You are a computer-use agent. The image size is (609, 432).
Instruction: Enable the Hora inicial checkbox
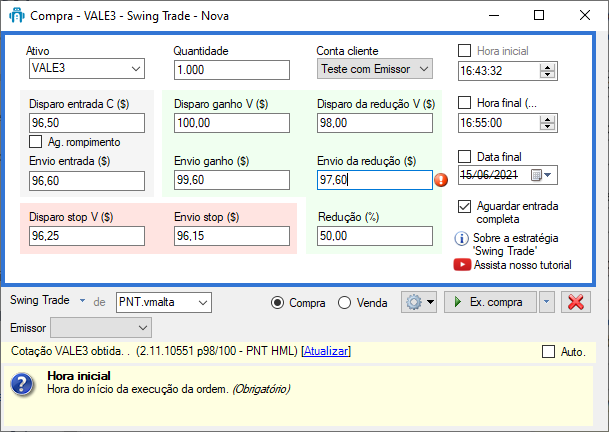coord(465,51)
